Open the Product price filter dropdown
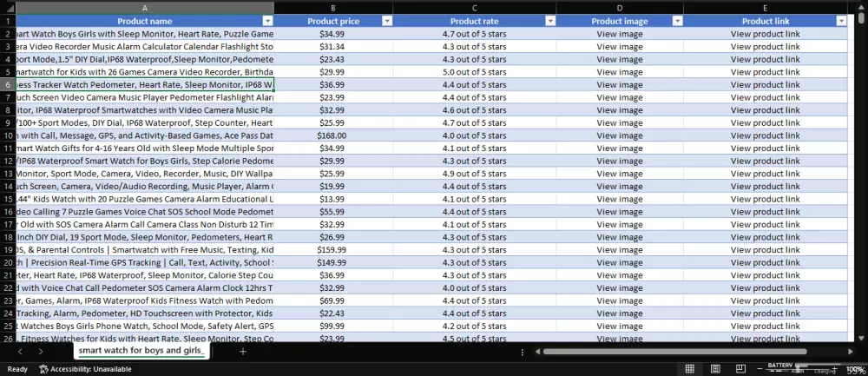 pyautogui.click(x=387, y=21)
